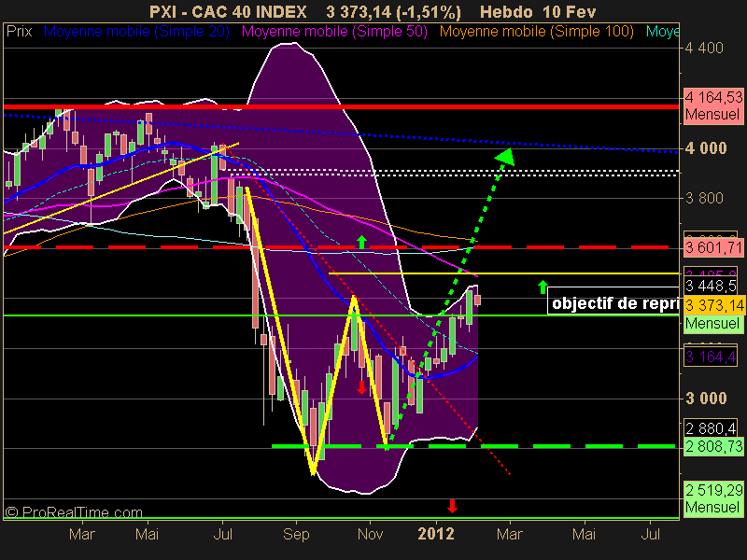Select the large green arrowhead on the dotted projection
Screen dimensions: 747x560
506,157
